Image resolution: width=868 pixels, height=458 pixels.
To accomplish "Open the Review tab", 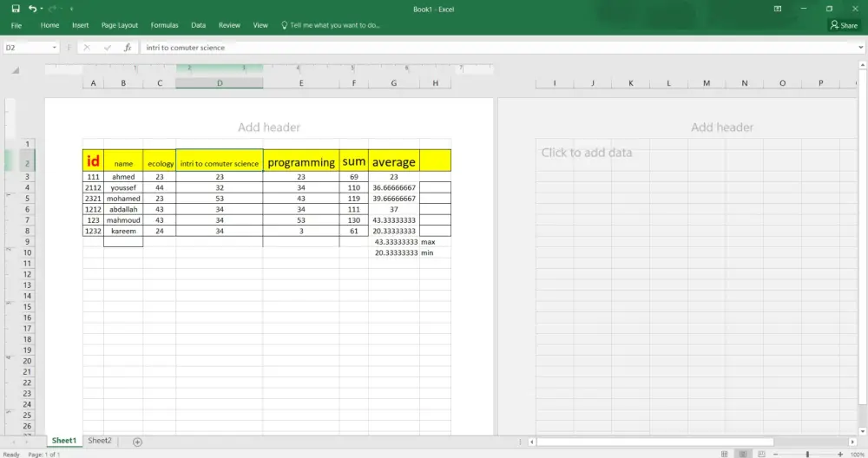I will (229, 25).
